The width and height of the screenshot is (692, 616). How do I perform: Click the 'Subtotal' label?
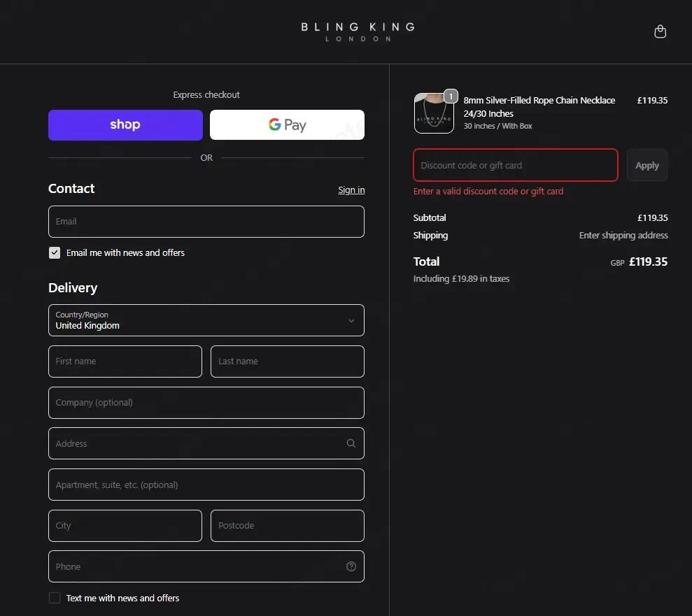pos(430,218)
